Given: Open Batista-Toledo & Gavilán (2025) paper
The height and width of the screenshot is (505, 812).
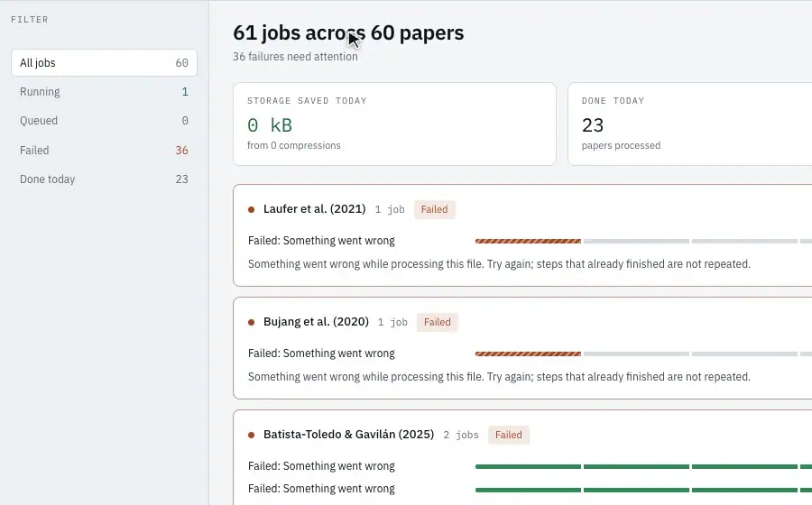Looking at the screenshot, I should (348, 435).
